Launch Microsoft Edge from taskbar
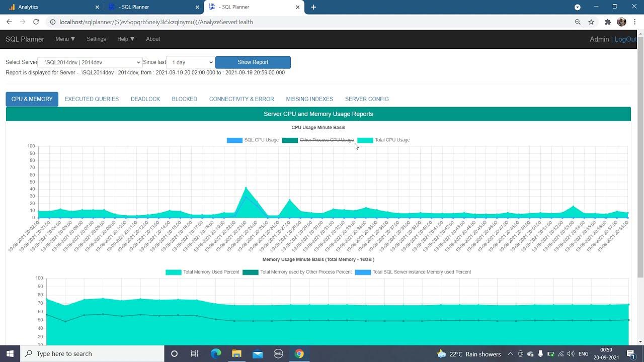 point(216,354)
